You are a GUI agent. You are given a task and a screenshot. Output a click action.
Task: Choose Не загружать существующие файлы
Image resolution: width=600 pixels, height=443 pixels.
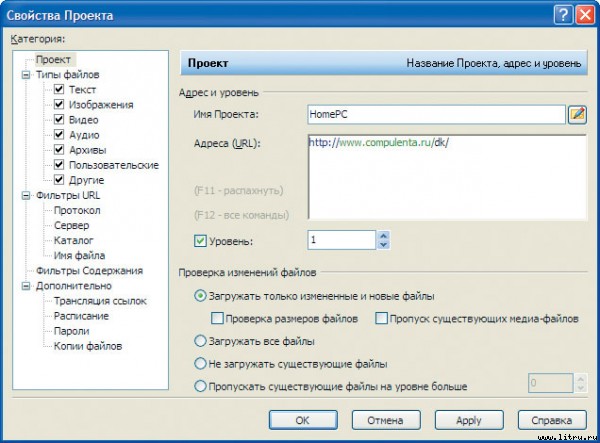click(200, 363)
